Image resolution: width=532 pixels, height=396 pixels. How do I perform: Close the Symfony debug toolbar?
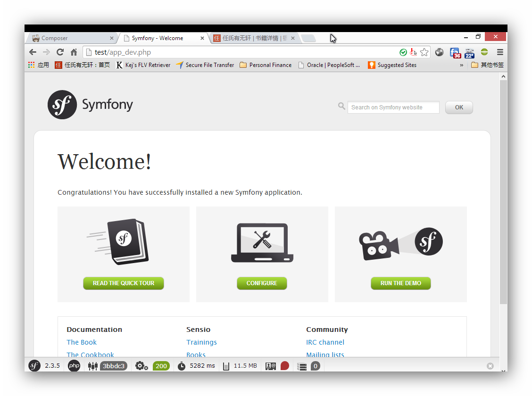click(490, 366)
